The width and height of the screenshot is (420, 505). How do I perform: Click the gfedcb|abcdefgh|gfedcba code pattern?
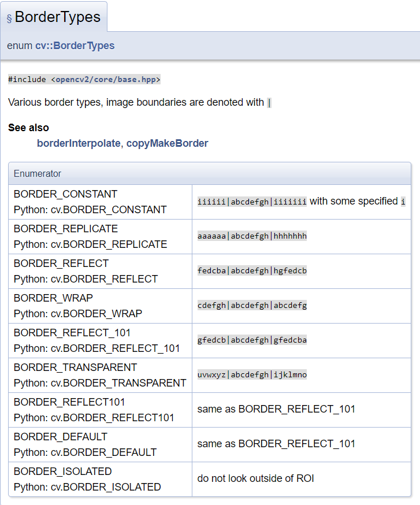click(252, 340)
